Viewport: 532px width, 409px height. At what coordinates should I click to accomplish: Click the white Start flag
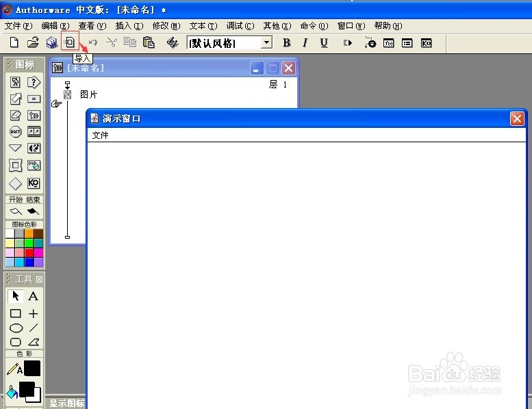pyautogui.click(x=16, y=211)
